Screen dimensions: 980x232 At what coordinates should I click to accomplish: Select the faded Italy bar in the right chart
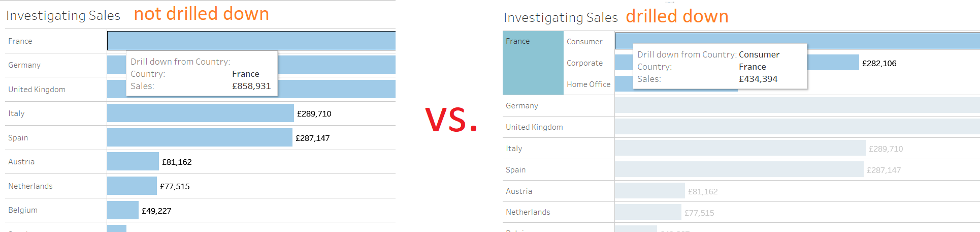point(739,148)
